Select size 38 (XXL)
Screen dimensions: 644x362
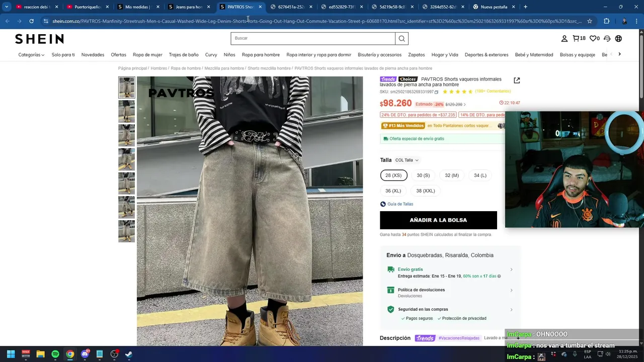point(426,191)
